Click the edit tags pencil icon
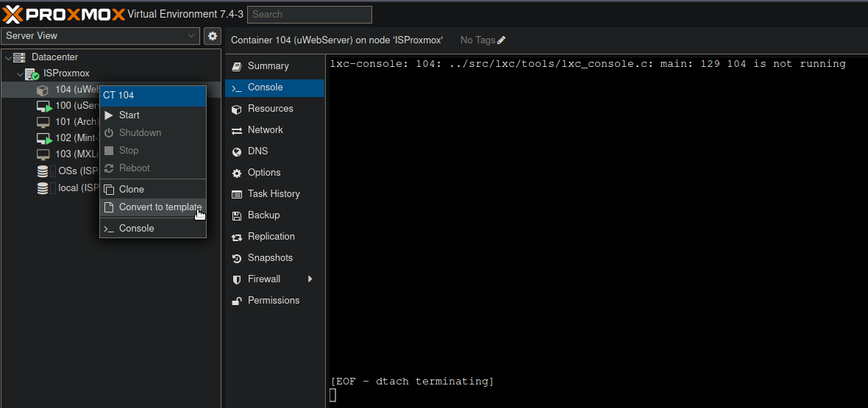 [x=502, y=40]
